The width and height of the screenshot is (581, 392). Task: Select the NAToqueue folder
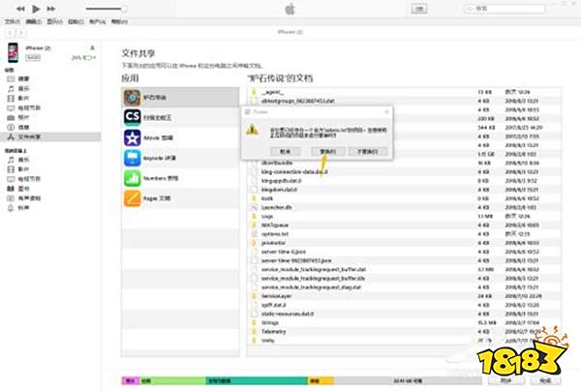(x=404, y=226)
